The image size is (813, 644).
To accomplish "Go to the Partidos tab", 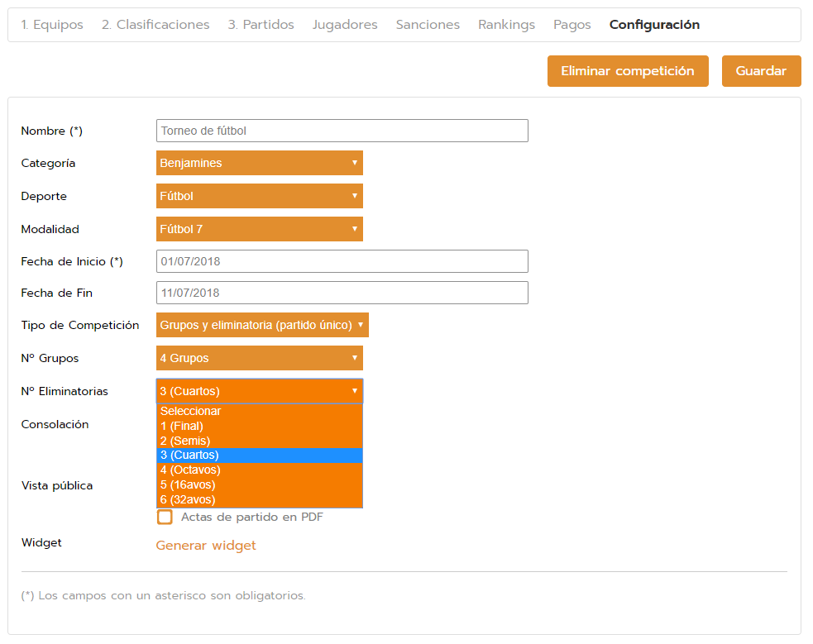I will pyautogui.click(x=261, y=25).
